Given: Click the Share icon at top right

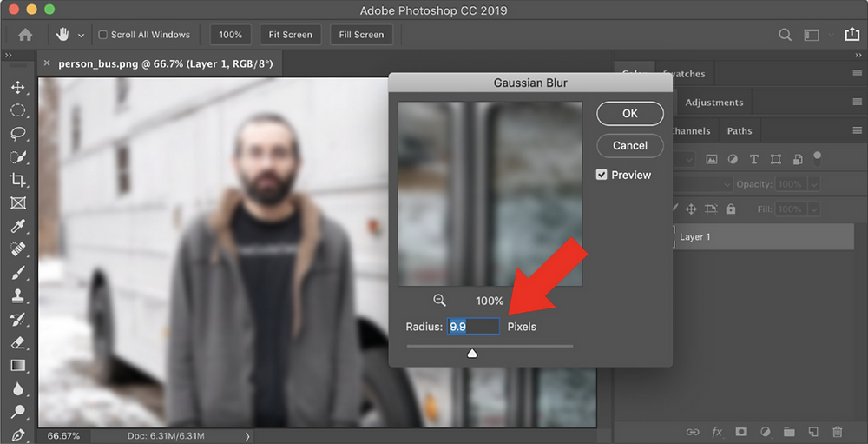Looking at the screenshot, I should click(852, 35).
